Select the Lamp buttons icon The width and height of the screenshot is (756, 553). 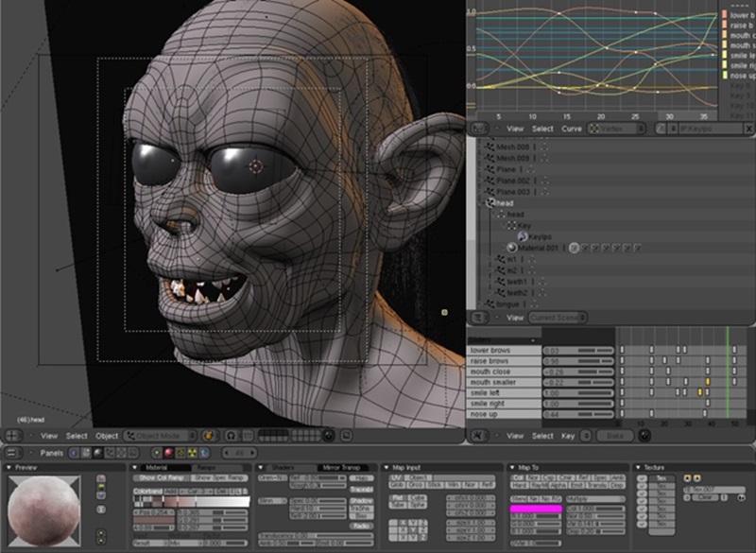(157, 453)
